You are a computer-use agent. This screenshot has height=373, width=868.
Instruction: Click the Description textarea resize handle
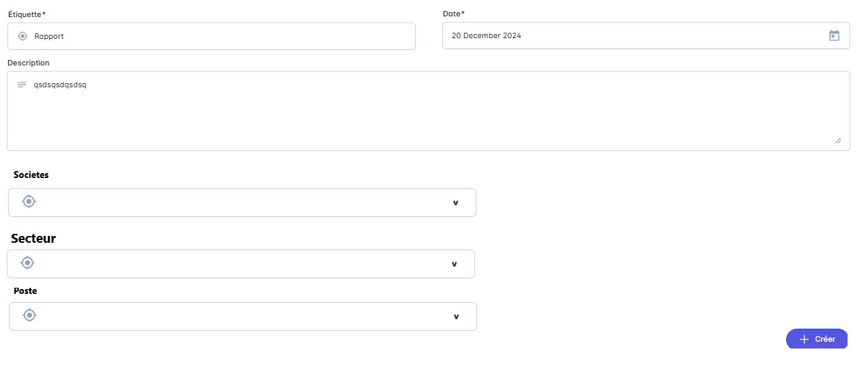[838, 140]
